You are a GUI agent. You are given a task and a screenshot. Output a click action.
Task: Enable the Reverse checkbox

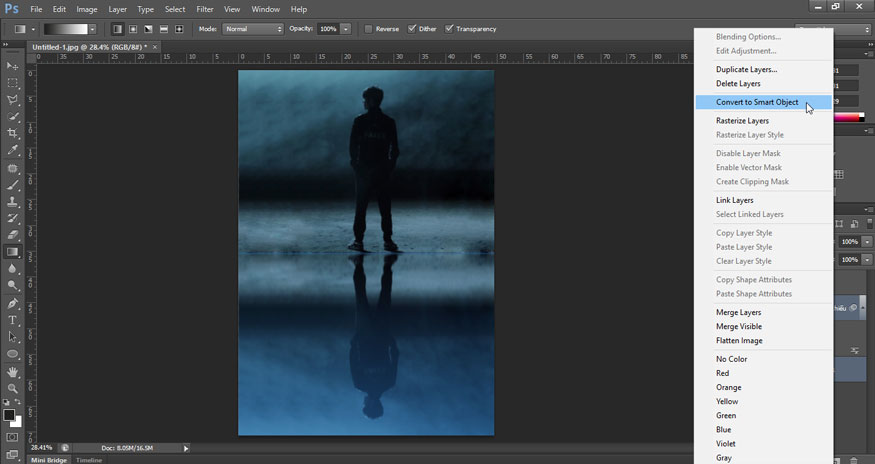[x=368, y=29]
